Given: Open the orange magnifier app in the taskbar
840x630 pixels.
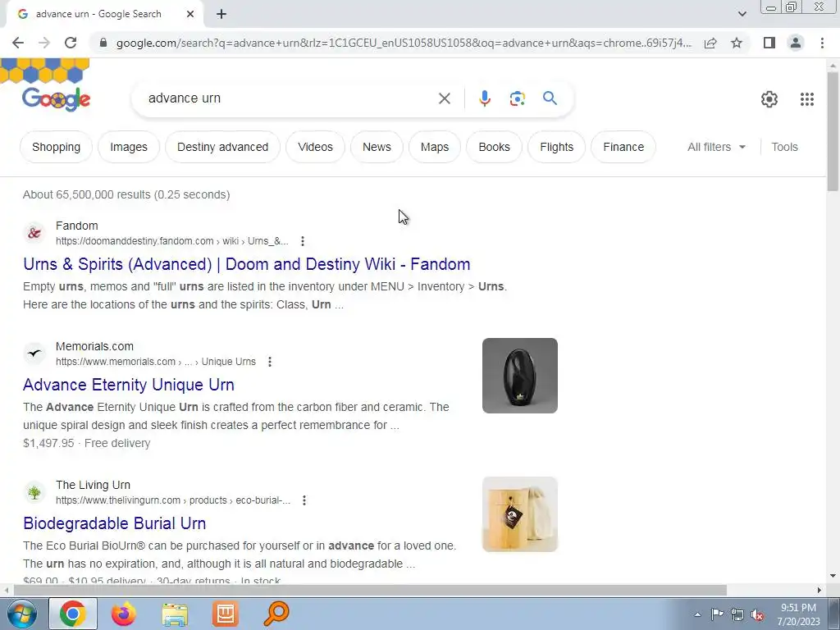Looking at the screenshot, I should click(x=276, y=614).
